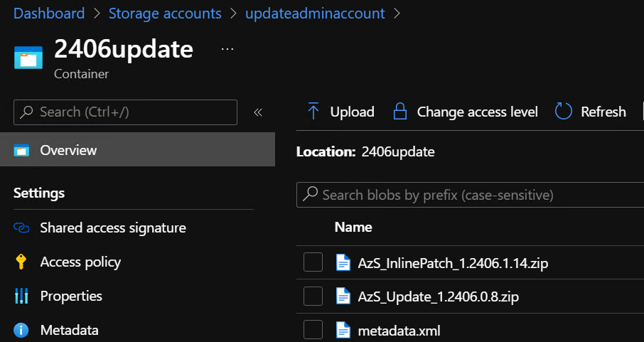The image size is (644, 342).
Task: Click the Properties sliders icon
Action: 21,296
